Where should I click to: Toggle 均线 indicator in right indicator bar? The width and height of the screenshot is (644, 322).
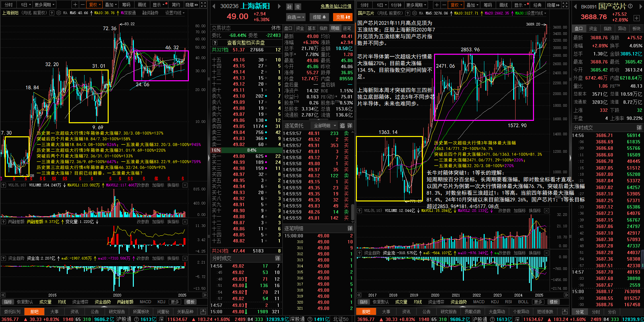pyautogui.click(x=418, y=302)
